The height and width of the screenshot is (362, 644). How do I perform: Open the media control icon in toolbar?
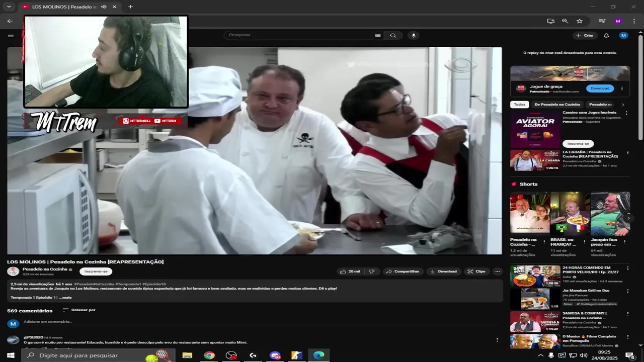602,21
